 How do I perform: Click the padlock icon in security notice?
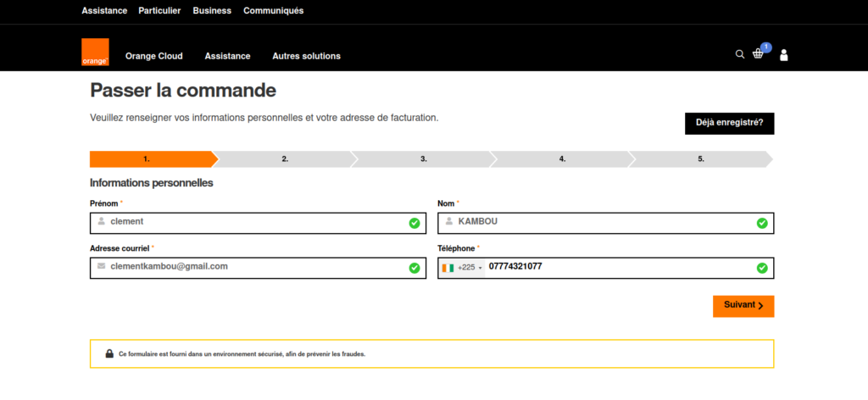click(109, 353)
